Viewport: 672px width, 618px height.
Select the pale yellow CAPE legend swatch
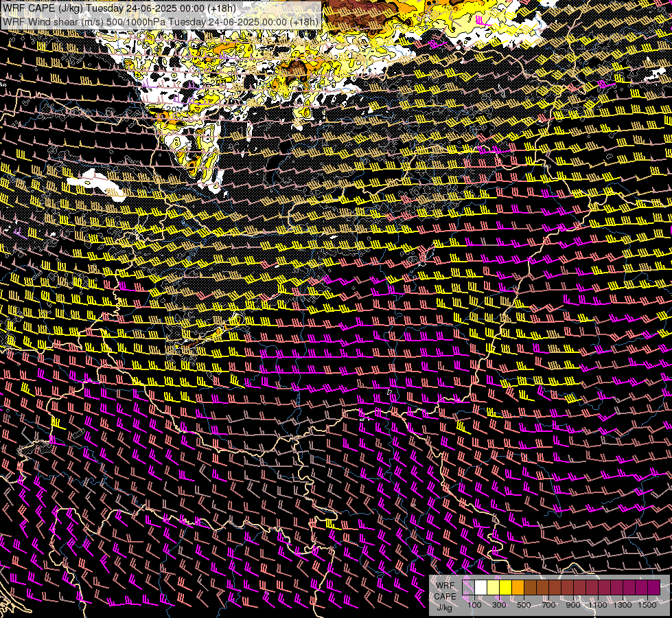[494, 588]
